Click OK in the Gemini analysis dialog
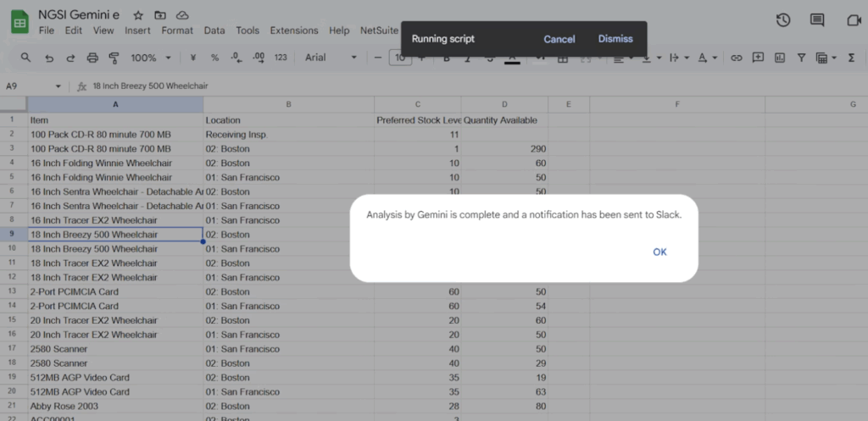The image size is (868, 421). pyautogui.click(x=659, y=252)
